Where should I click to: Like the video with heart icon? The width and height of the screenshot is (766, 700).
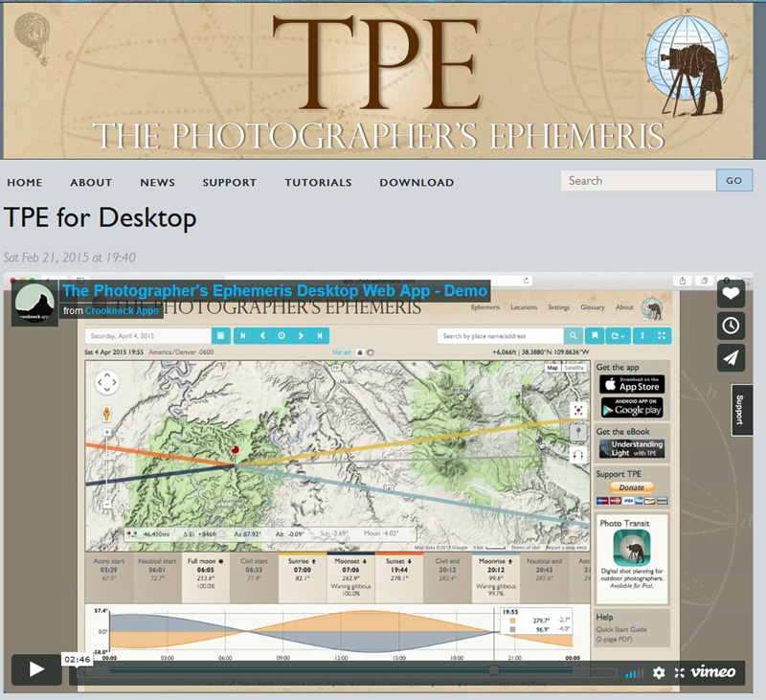tap(731, 294)
